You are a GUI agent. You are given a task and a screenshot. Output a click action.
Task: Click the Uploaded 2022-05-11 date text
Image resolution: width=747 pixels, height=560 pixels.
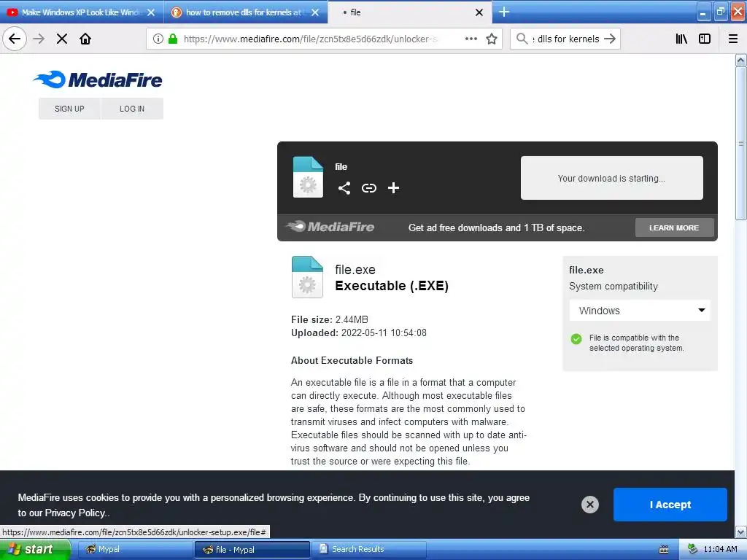[359, 332]
